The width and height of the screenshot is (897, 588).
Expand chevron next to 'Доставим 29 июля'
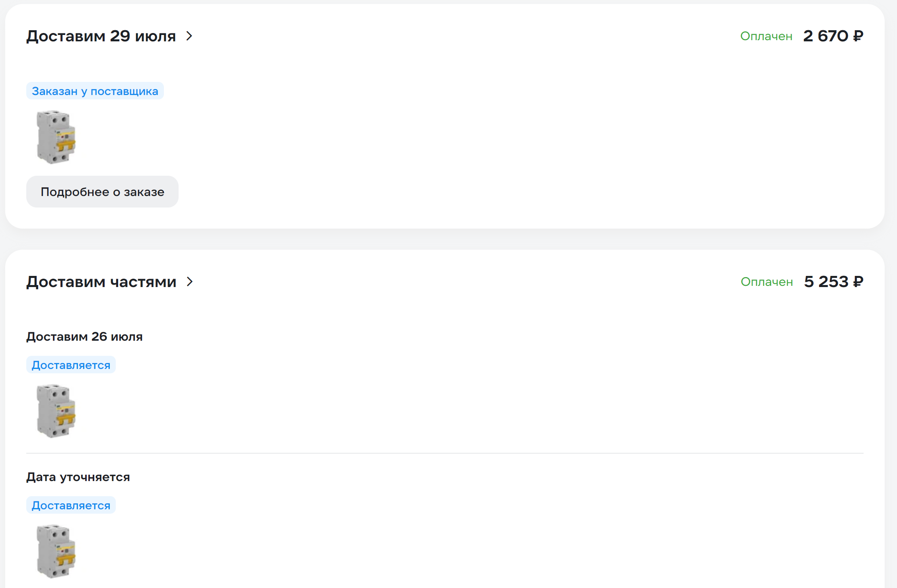tap(189, 36)
